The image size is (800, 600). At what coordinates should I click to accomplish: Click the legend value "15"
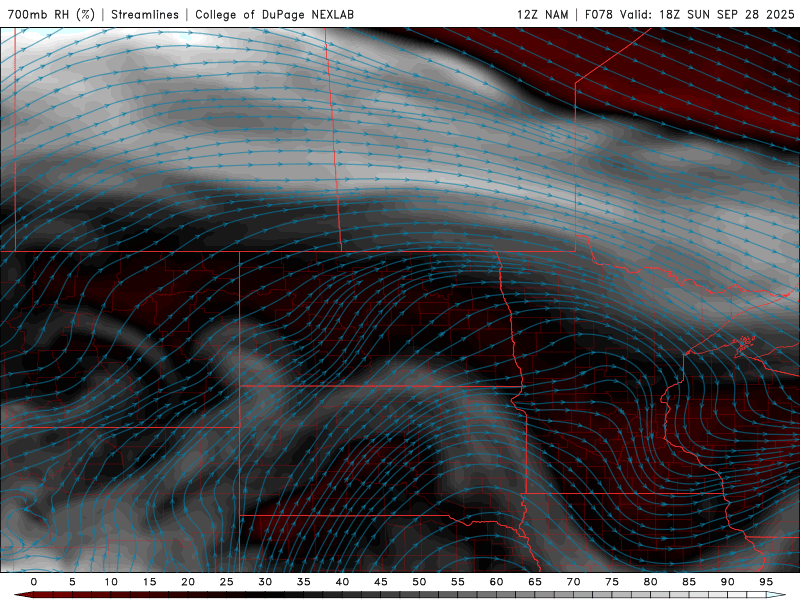pos(149,582)
